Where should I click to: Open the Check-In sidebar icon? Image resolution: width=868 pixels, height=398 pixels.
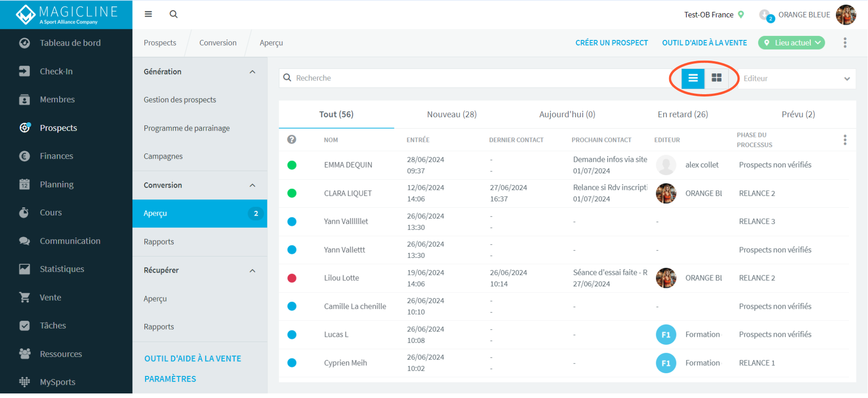point(24,71)
